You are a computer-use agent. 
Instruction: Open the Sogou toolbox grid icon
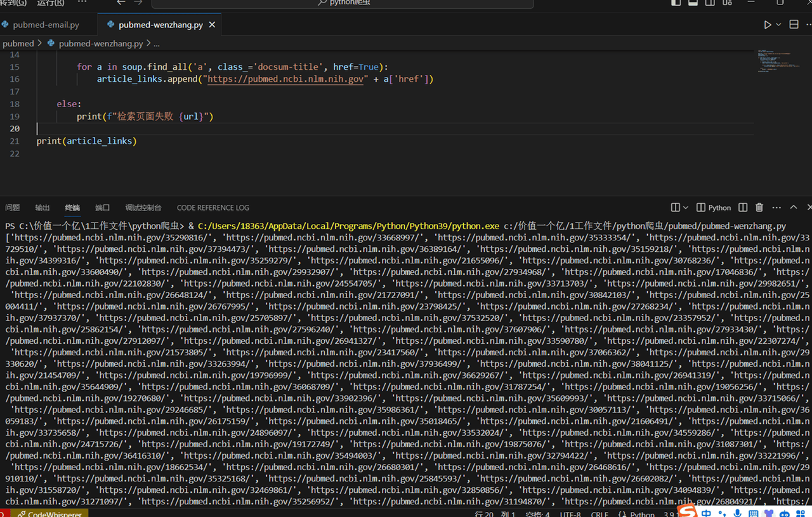[x=801, y=513]
